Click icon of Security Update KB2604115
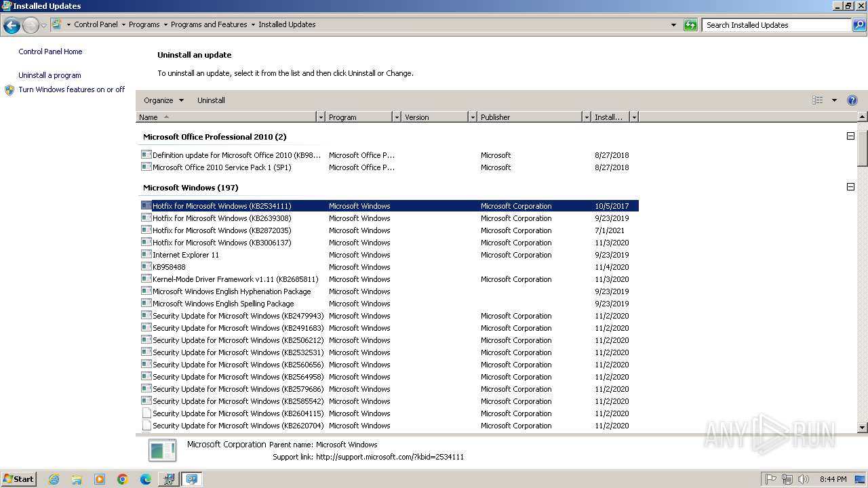This screenshot has height=488, width=868. coord(146,413)
